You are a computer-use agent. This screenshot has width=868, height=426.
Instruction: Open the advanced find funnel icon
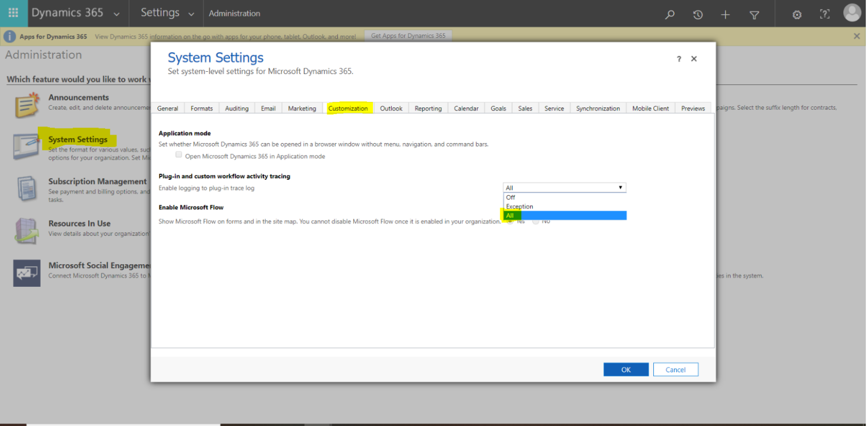(754, 15)
